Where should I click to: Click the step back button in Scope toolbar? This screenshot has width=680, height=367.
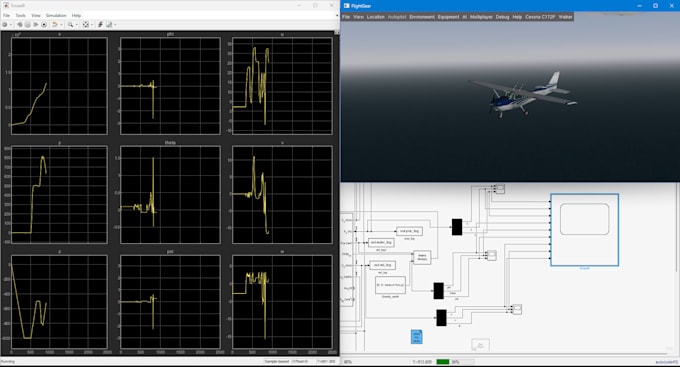click(20, 25)
